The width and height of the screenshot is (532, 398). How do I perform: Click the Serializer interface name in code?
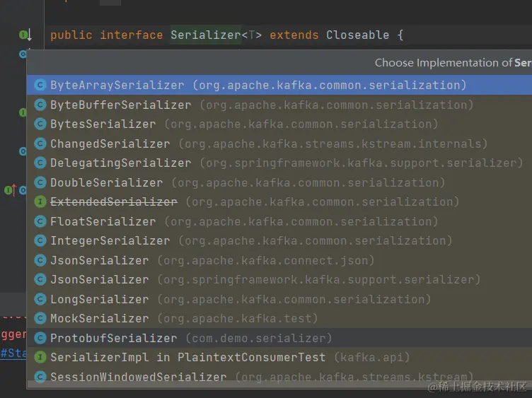tap(206, 35)
